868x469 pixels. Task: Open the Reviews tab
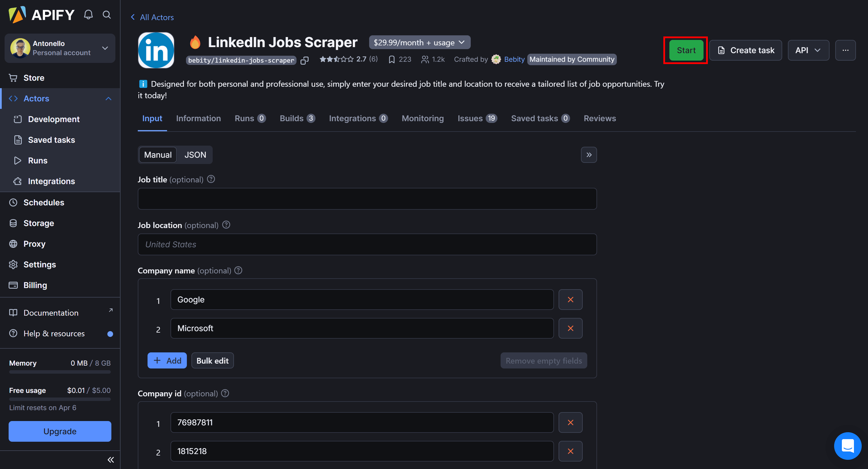[x=600, y=118]
